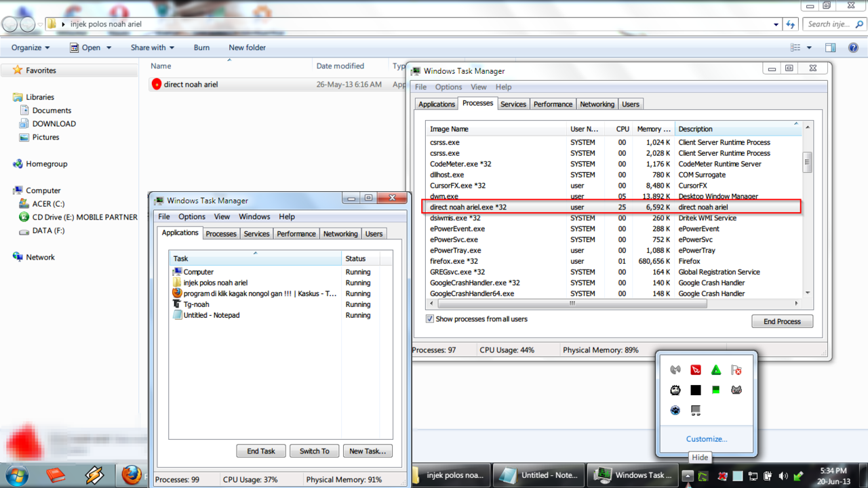Viewport: 868px width, 488px height.
Task: Click the Malwarebytes icon in tray popup
Action: point(675,370)
